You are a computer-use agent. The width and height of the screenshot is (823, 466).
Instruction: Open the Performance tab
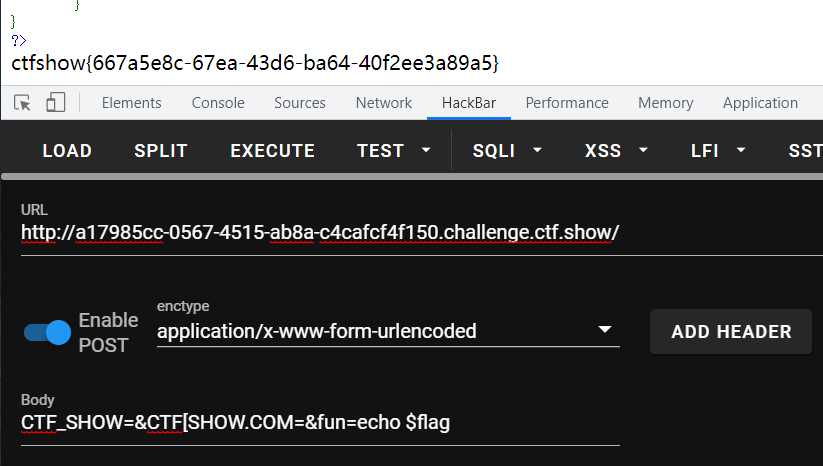pyautogui.click(x=567, y=103)
